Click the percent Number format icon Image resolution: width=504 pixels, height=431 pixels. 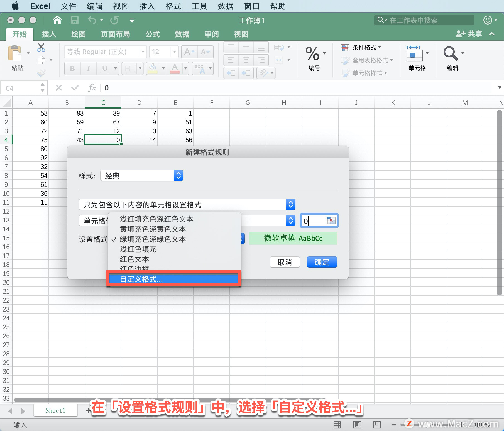coord(312,53)
